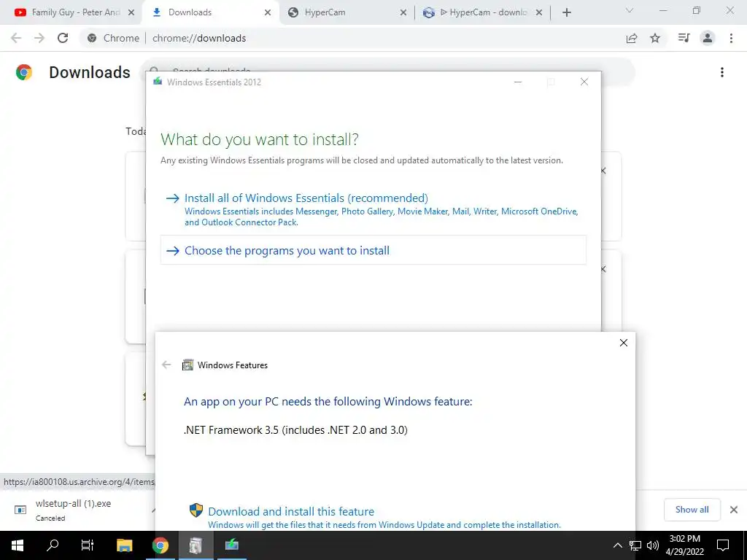Open the media controls icon in toolbar

pos(684,38)
